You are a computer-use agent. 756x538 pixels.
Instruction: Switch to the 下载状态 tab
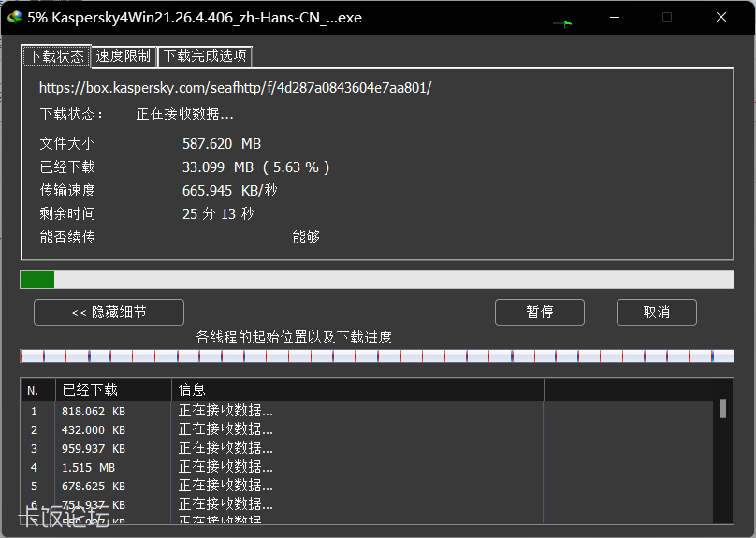coord(56,56)
